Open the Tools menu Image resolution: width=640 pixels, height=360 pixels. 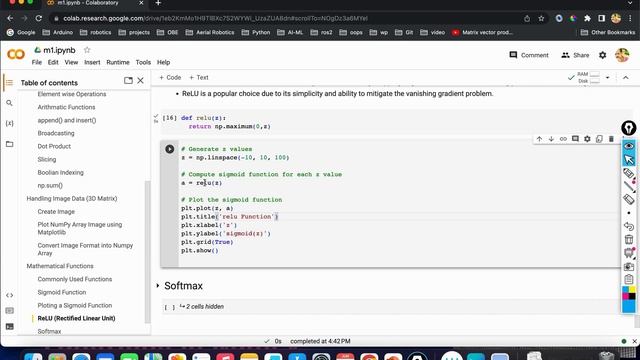point(143,62)
